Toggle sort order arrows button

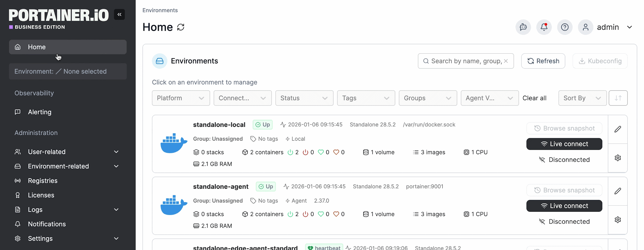pos(618,98)
